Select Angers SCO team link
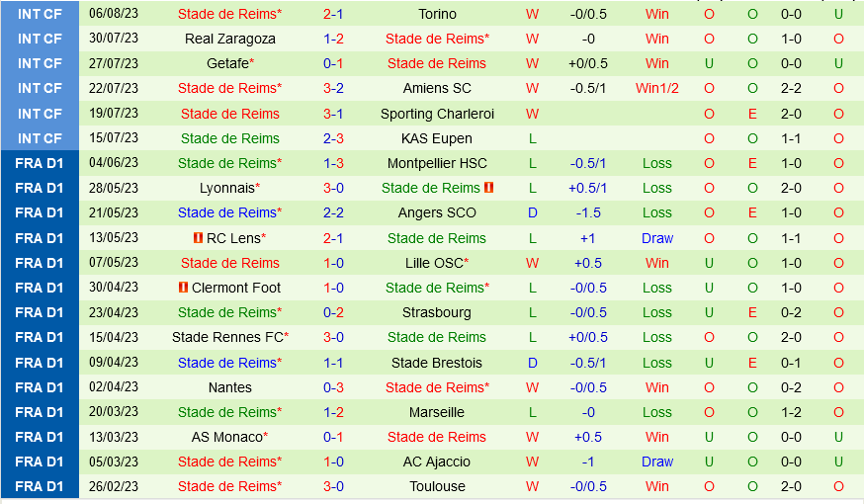 coord(437,212)
